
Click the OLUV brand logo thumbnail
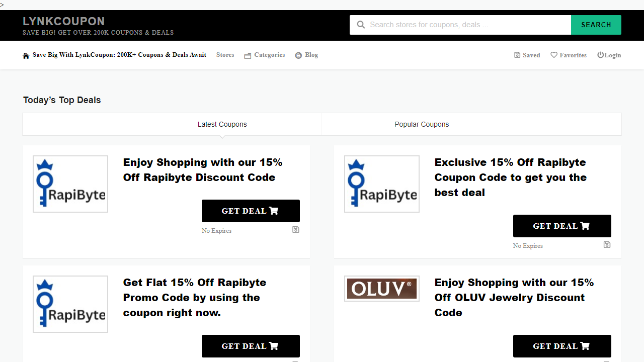point(381,288)
